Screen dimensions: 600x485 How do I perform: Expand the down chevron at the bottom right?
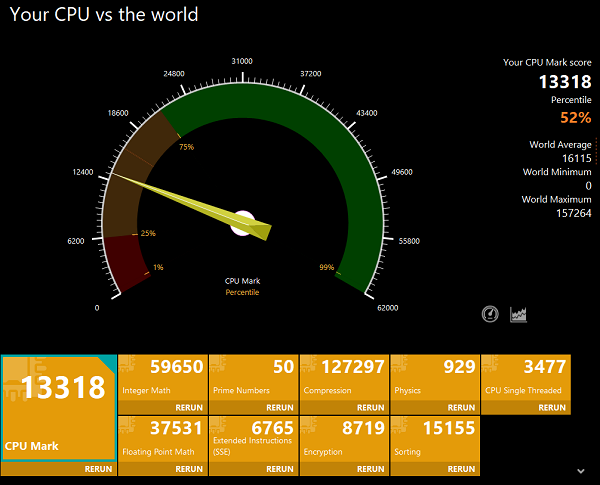pyautogui.click(x=581, y=471)
